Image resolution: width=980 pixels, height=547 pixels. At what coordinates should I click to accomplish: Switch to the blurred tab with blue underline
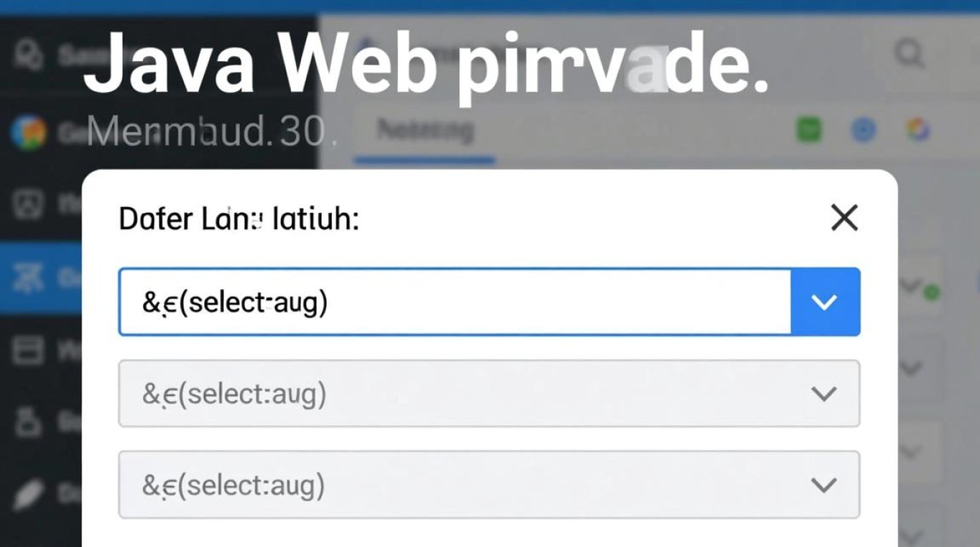pyautogui.click(x=424, y=132)
